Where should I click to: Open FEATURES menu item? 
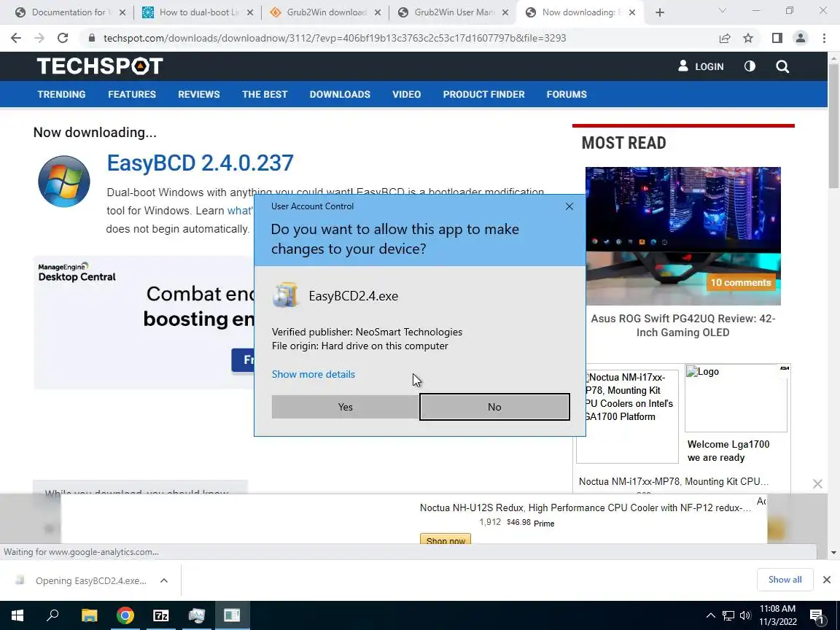(x=132, y=94)
